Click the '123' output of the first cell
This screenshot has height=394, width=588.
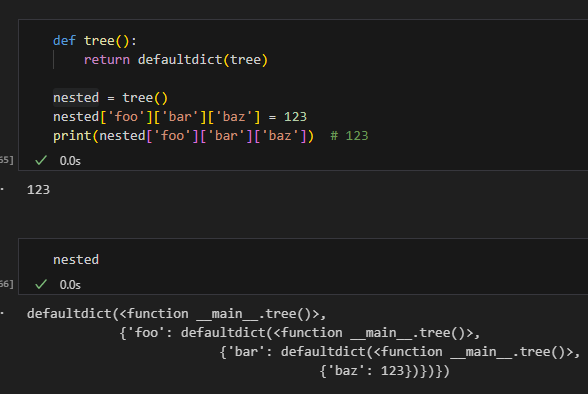tap(38, 190)
